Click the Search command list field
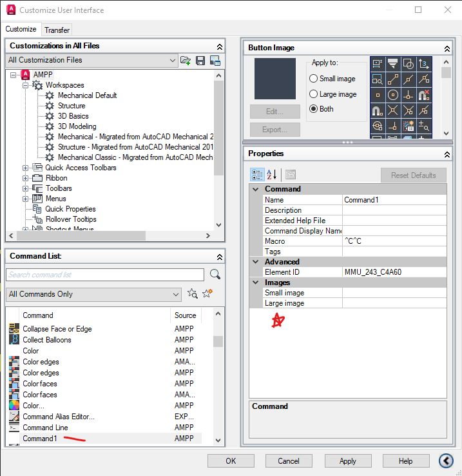Viewport: 462px width, 476px height. (105, 275)
